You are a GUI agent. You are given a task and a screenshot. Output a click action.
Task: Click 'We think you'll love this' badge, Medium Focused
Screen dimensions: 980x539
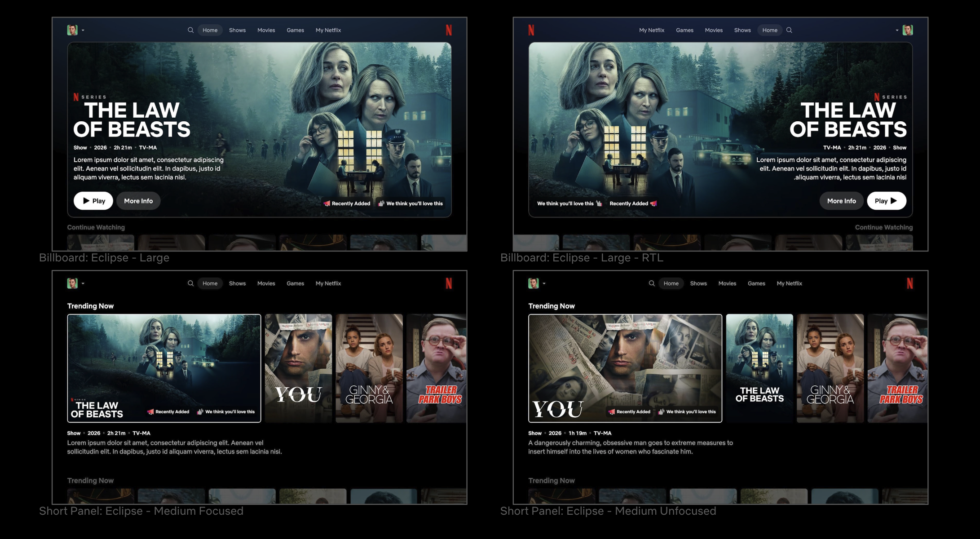click(x=226, y=411)
